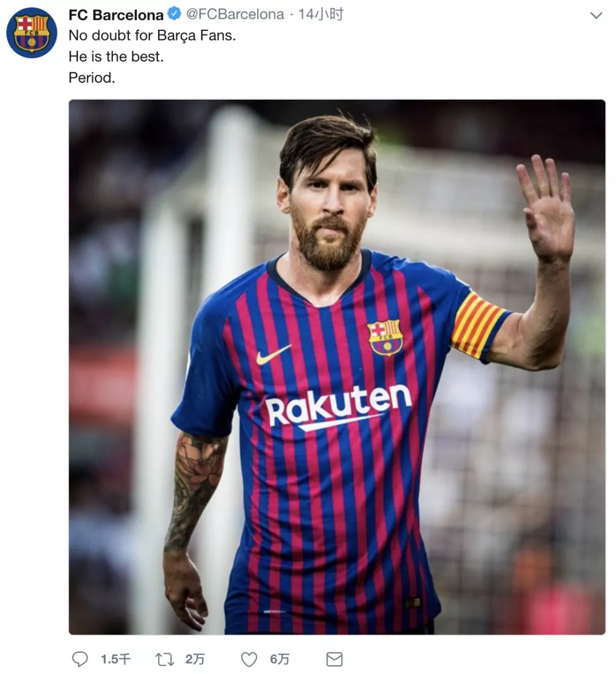Open the FC Barcelona display name link
This screenshot has width=616, height=674.
pos(116,14)
